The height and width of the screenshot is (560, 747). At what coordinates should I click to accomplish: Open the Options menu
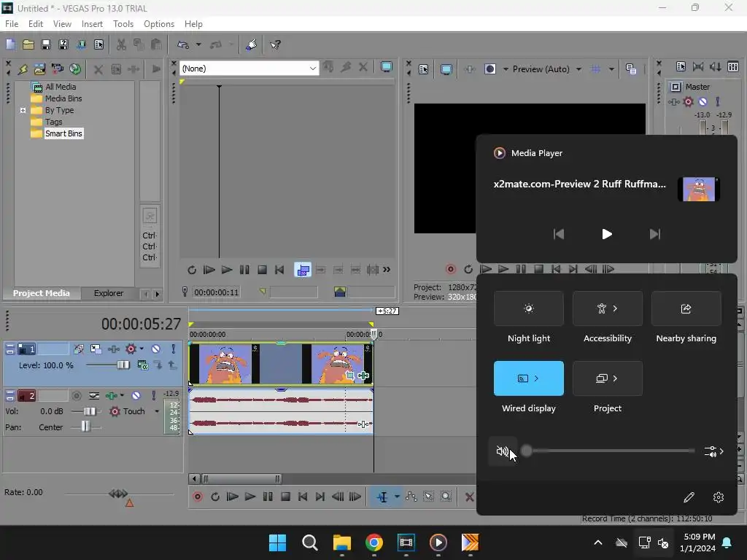click(x=159, y=24)
